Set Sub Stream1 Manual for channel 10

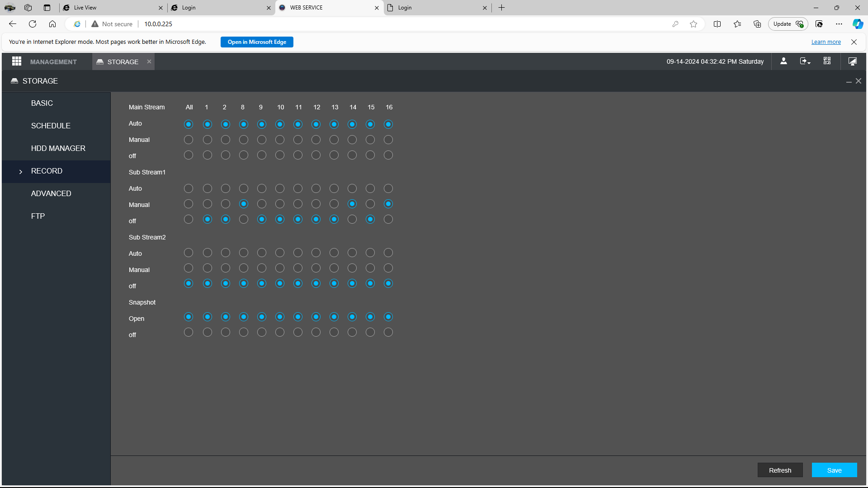[280, 204]
